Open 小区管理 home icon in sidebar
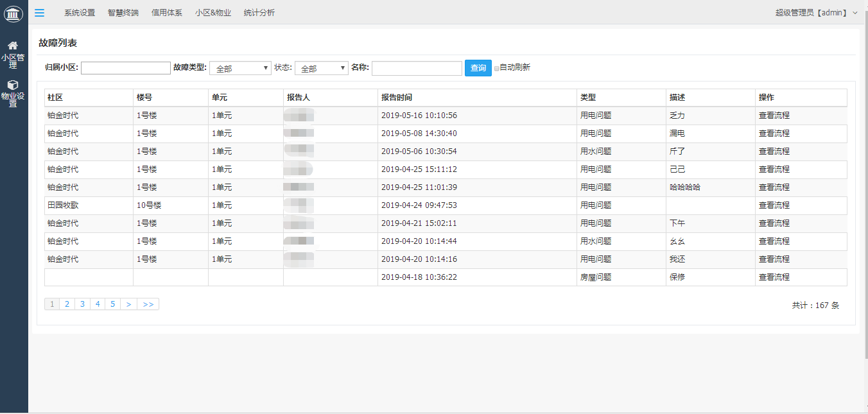The image size is (868, 414). coord(13,46)
